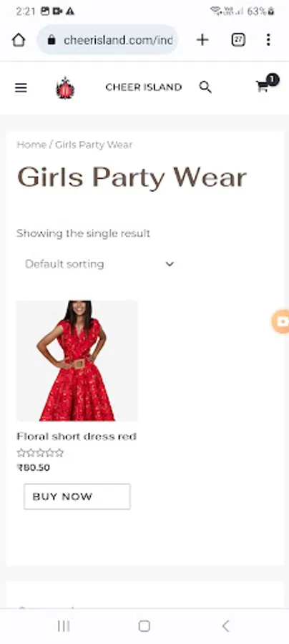Image resolution: width=289 pixels, height=644 pixels.
Task: Click the CHEER ISLAND site title
Action: pyautogui.click(x=143, y=87)
